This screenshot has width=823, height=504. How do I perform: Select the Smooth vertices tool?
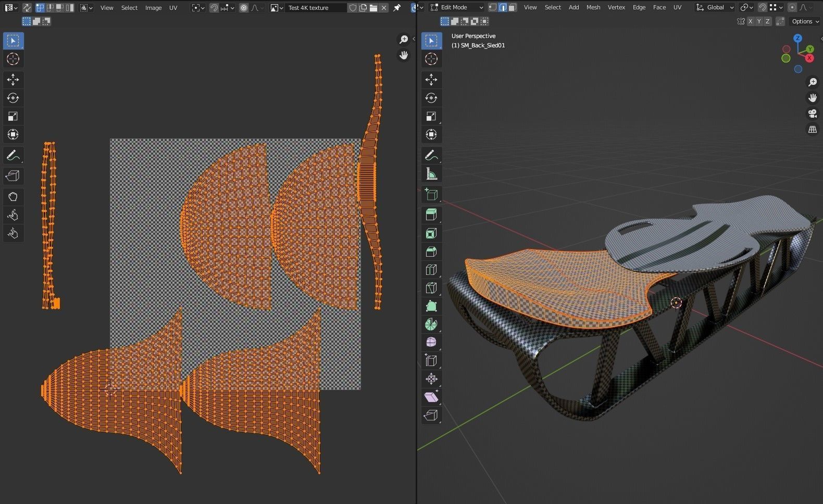click(x=431, y=343)
